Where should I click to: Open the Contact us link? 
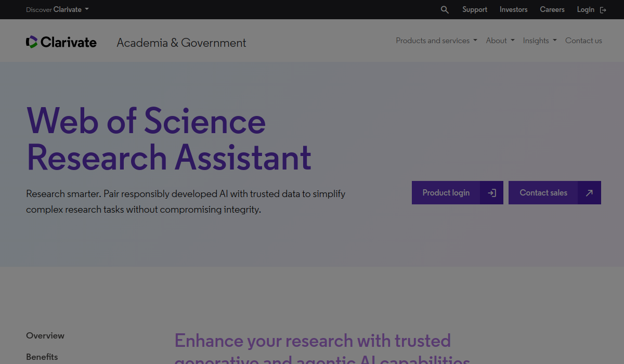583,41
